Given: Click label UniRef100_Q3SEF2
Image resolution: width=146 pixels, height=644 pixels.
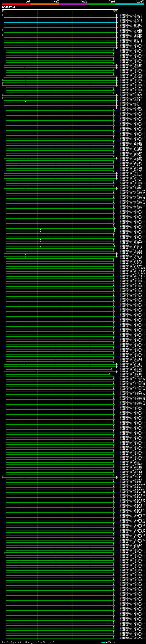Looking at the screenshot, I should click(x=131, y=100).
